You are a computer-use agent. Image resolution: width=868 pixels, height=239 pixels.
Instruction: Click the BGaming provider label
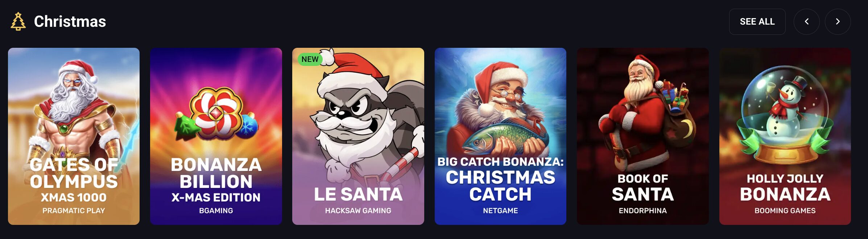click(216, 211)
